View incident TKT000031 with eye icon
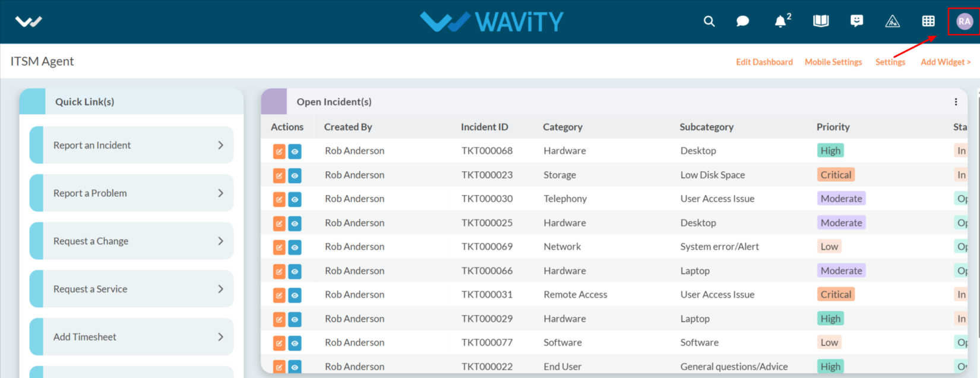The width and height of the screenshot is (980, 378). tap(295, 295)
